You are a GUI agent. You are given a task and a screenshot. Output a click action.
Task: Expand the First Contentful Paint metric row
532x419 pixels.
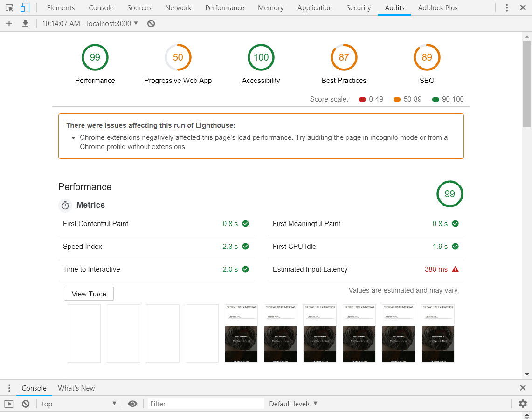(x=156, y=224)
